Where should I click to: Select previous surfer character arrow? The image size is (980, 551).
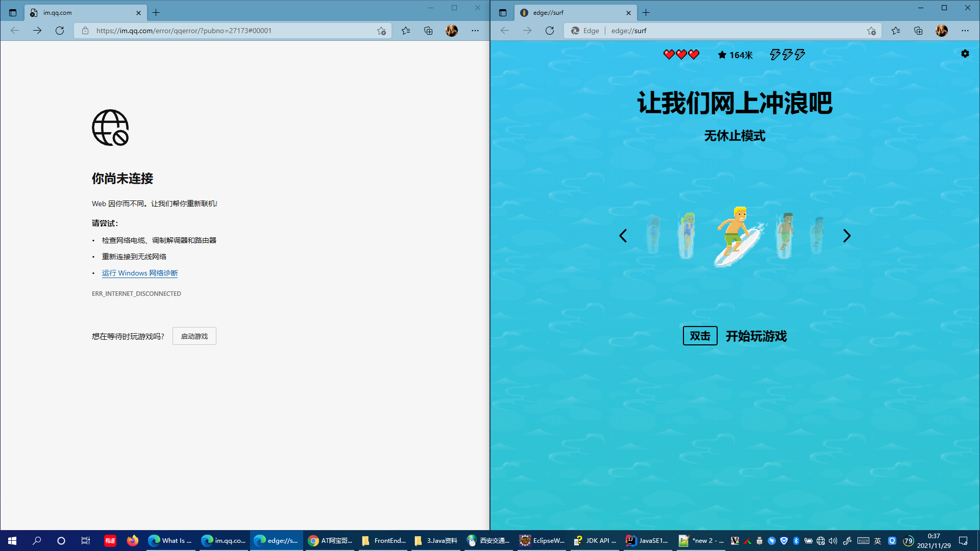623,236
